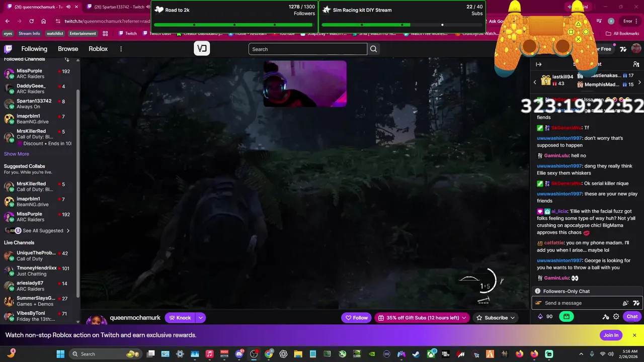Open Xbox app from the taskbar
The image size is (644, 362).
(431, 354)
